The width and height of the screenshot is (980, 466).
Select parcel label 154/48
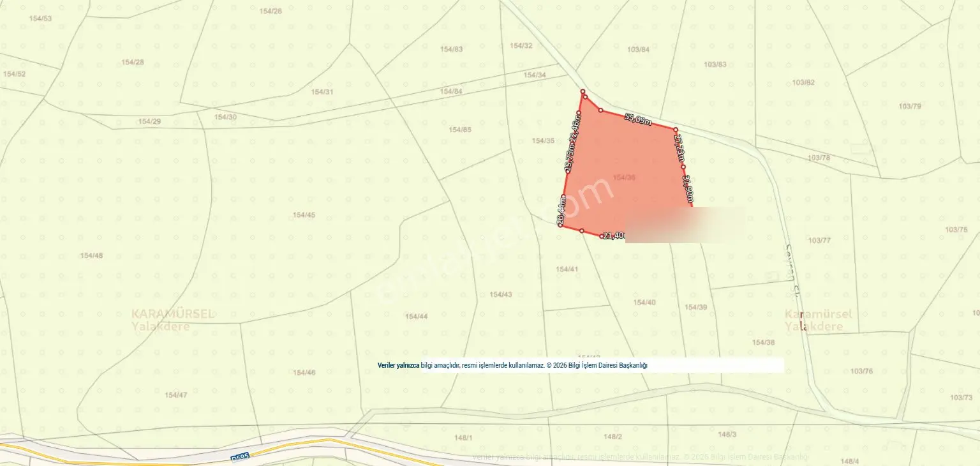pyautogui.click(x=91, y=255)
